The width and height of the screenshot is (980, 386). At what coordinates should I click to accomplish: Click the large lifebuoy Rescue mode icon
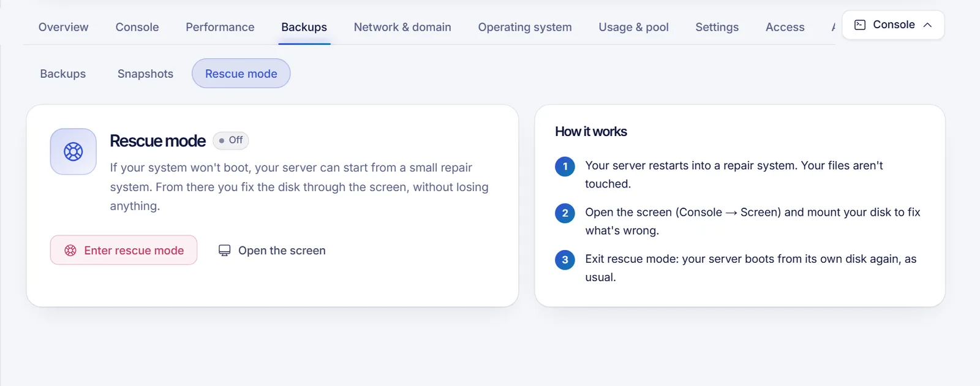(73, 151)
